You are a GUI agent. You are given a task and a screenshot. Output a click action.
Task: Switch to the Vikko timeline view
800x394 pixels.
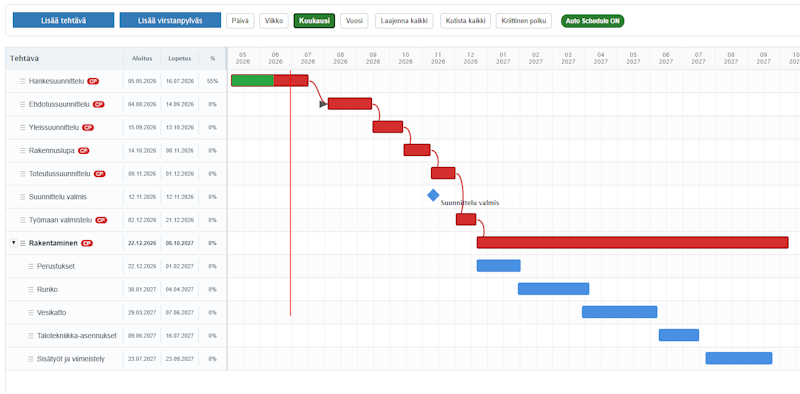pos(274,21)
